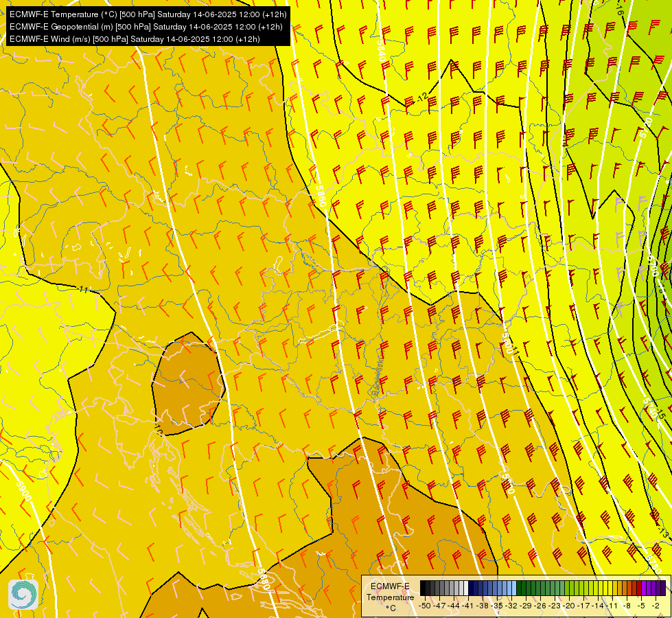Click the '5800' geopotential contour label
Image resolution: width=672 pixels, height=618 pixels.
[507, 343]
